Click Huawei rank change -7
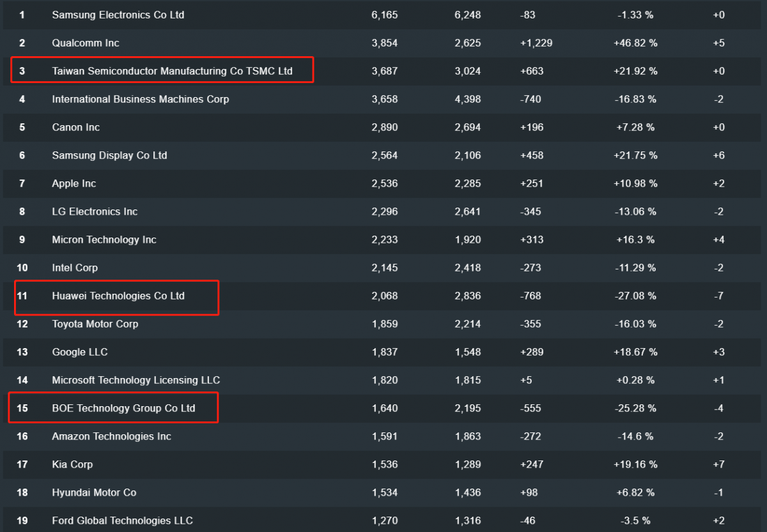767x532 pixels. [718, 296]
